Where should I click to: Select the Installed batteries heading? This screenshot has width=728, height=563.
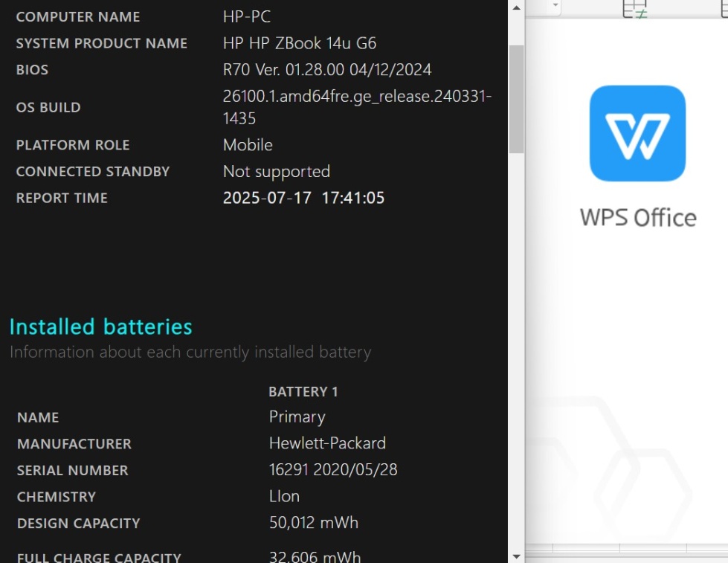(100, 326)
